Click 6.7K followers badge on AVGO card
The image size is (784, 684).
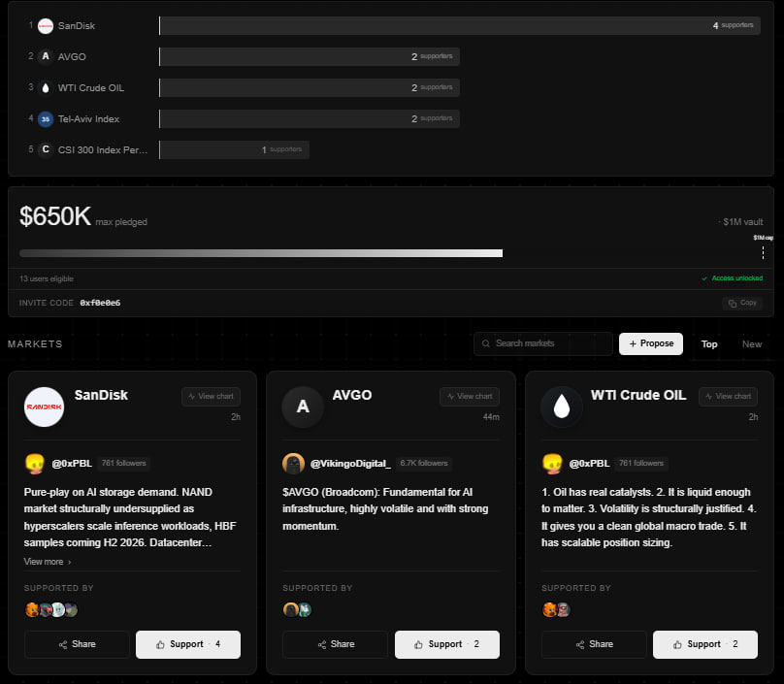click(424, 463)
